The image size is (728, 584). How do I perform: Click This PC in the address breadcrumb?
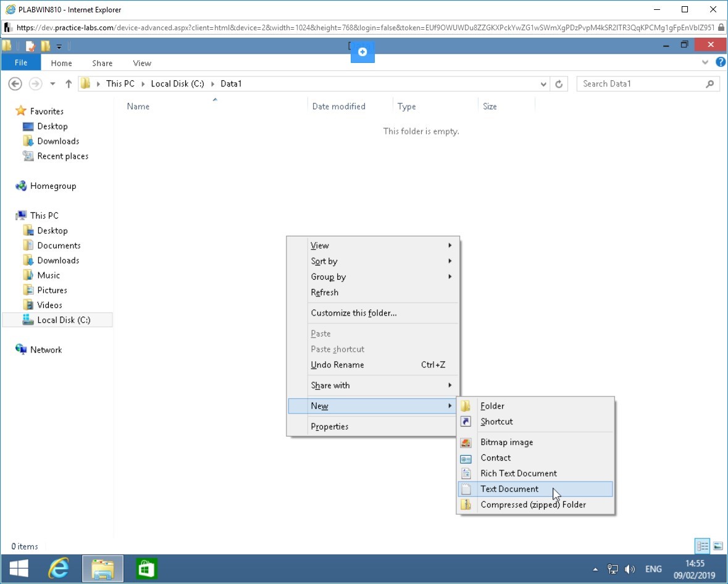click(120, 83)
